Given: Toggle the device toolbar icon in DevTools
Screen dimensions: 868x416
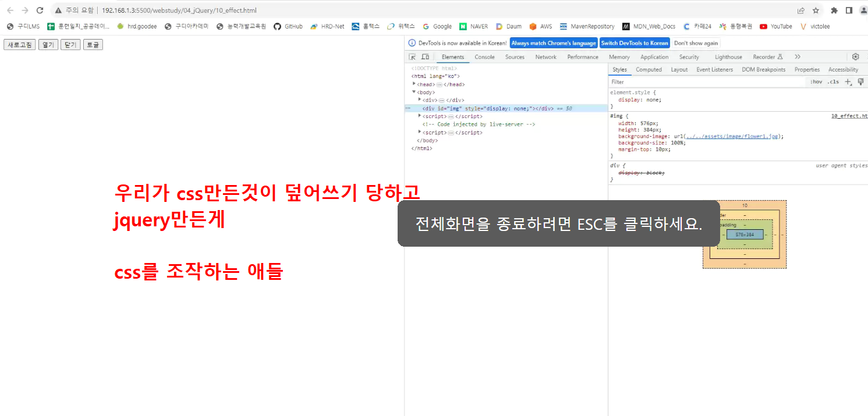Looking at the screenshot, I should click(x=426, y=57).
